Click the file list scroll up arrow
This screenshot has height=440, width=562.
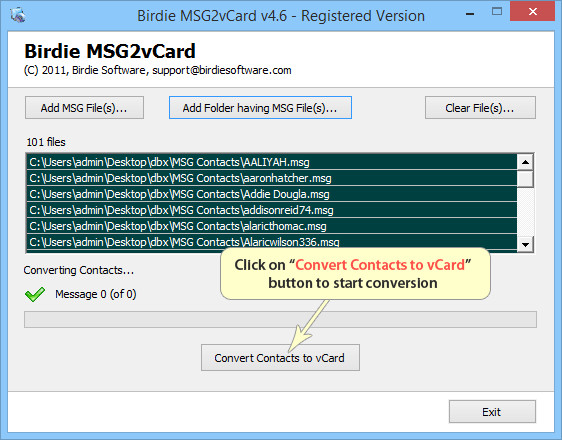tap(525, 162)
